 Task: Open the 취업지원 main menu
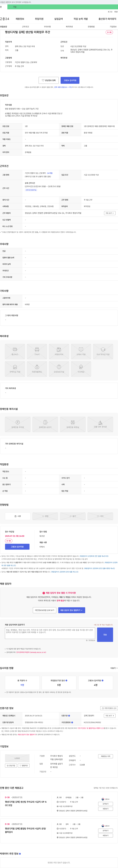pyautogui.click(x=39, y=19)
